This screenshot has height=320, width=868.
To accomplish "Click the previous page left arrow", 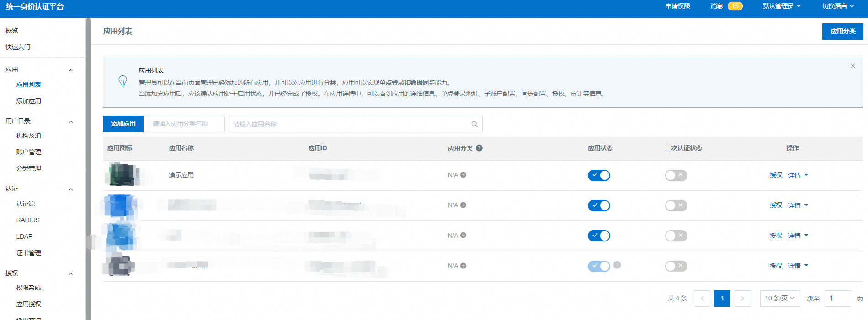I will [702, 299].
